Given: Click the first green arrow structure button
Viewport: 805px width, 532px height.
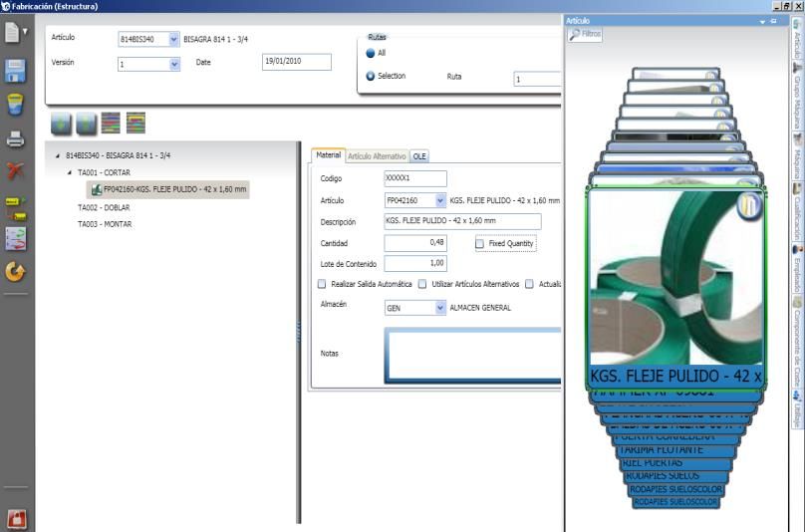Looking at the screenshot, I should point(63,122).
